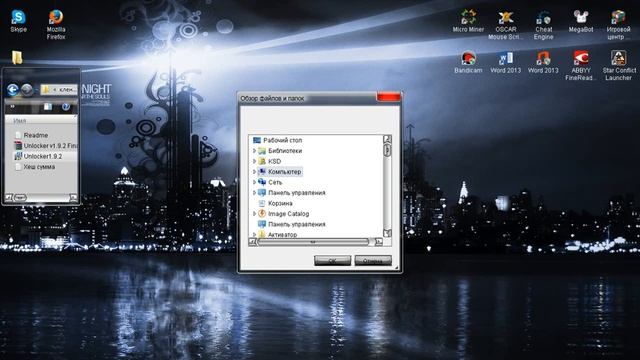Confirm with the OK button

[x=332, y=260]
